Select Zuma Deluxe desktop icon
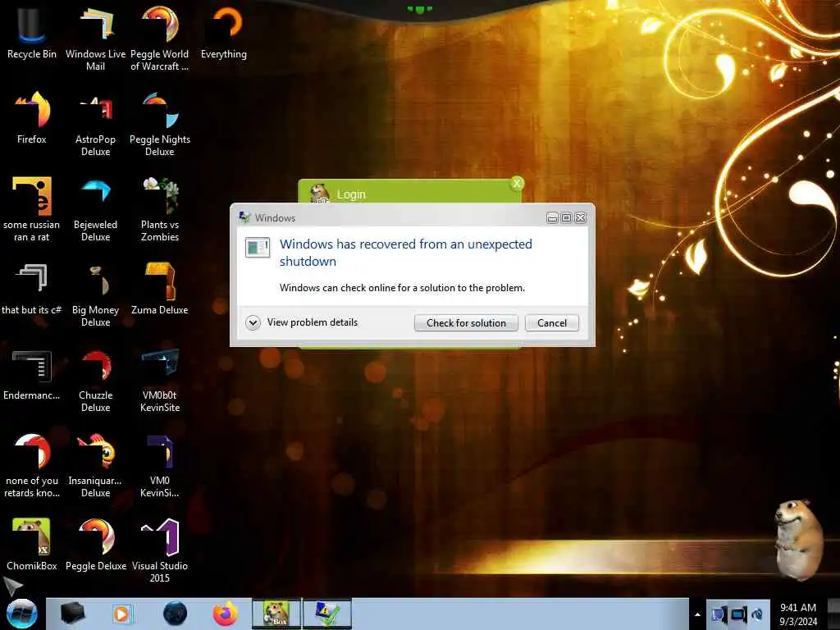 pos(160,289)
